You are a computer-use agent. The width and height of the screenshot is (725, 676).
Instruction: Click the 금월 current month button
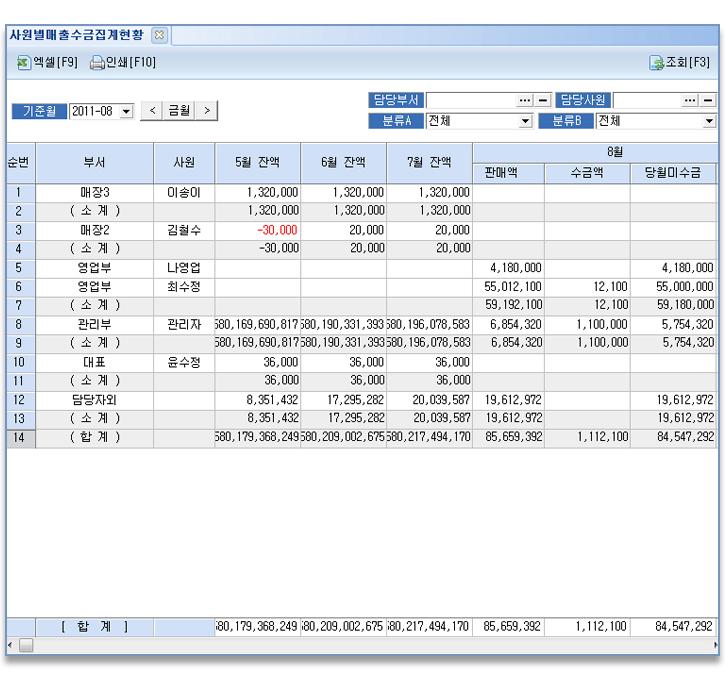[x=180, y=110]
